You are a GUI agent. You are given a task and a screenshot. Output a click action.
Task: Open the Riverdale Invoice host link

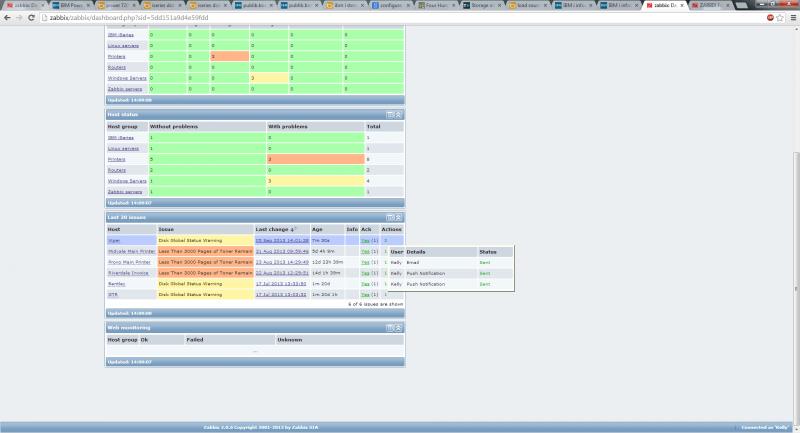[128, 273]
